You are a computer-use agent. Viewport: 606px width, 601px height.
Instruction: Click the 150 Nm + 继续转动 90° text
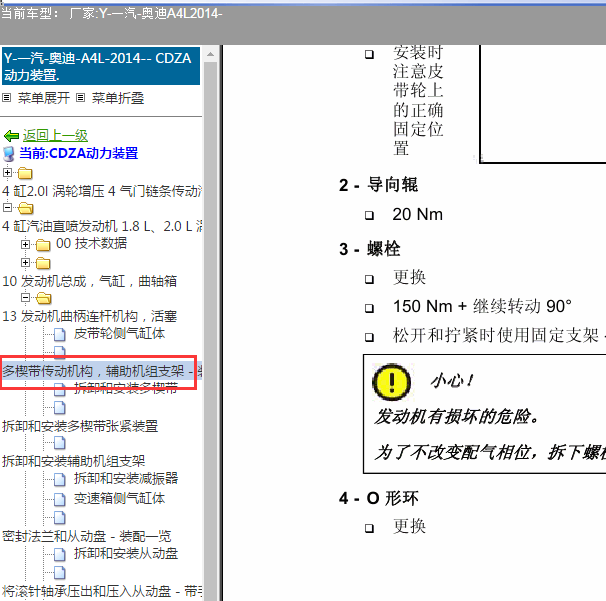[482, 306]
